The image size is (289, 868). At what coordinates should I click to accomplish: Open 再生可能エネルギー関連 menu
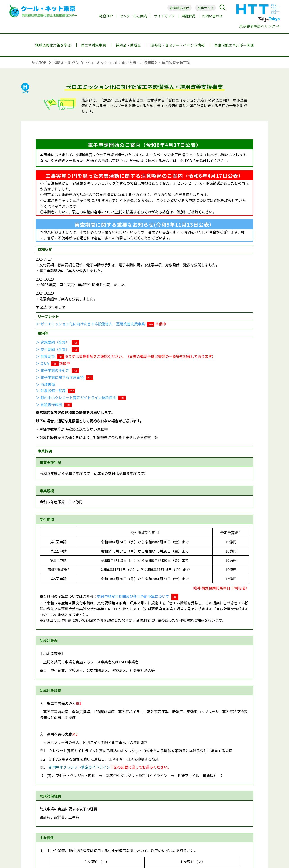tap(234, 45)
